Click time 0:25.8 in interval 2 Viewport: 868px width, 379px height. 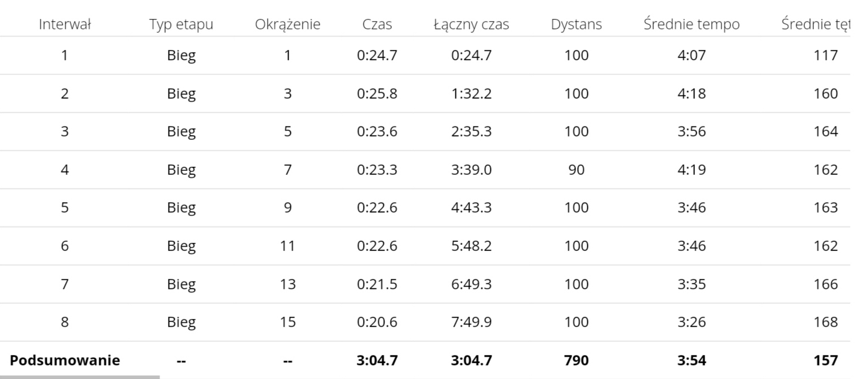click(377, 94)
